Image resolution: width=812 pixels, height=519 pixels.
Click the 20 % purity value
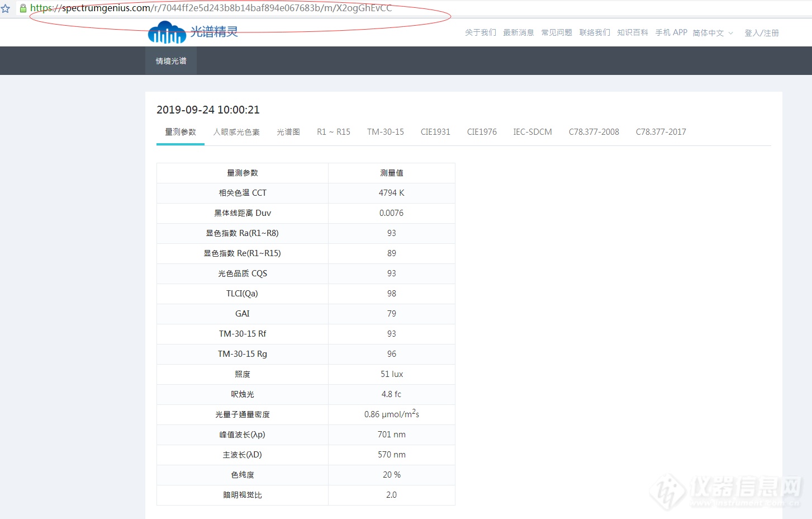(392, 475)
